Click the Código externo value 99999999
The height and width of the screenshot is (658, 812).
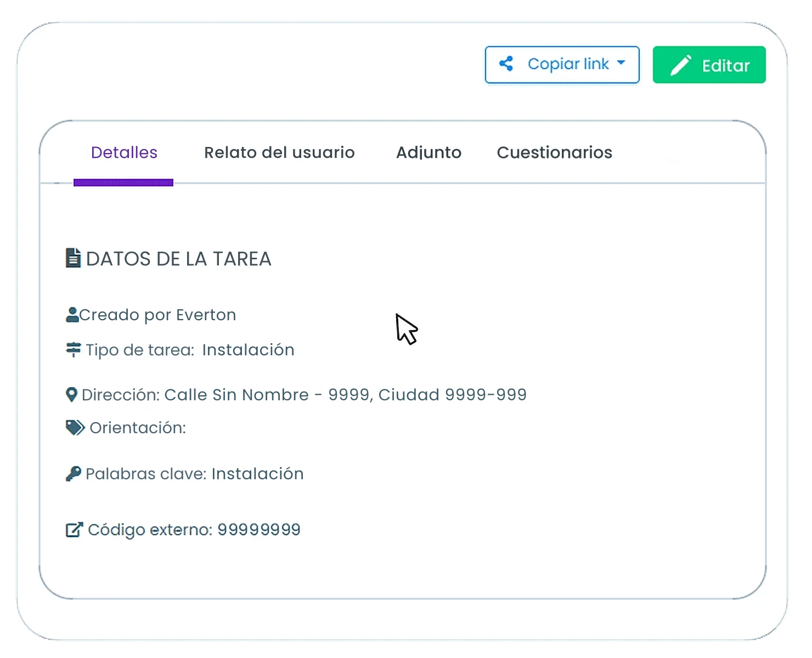[x=259, y=530]
